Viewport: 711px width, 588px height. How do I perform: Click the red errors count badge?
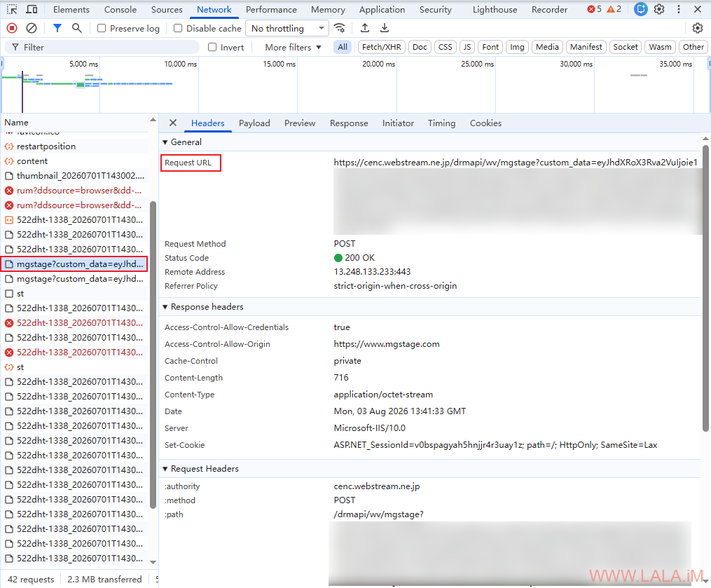(x=595, y=9)
